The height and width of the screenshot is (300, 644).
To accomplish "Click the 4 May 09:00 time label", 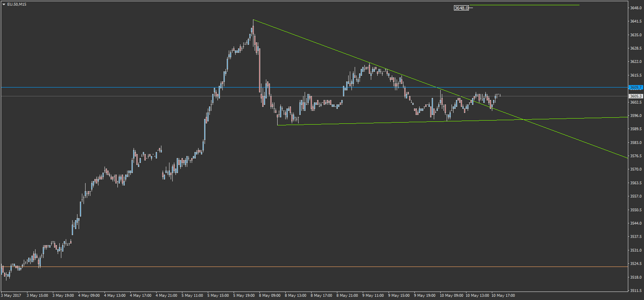I will tap(89, 296).
